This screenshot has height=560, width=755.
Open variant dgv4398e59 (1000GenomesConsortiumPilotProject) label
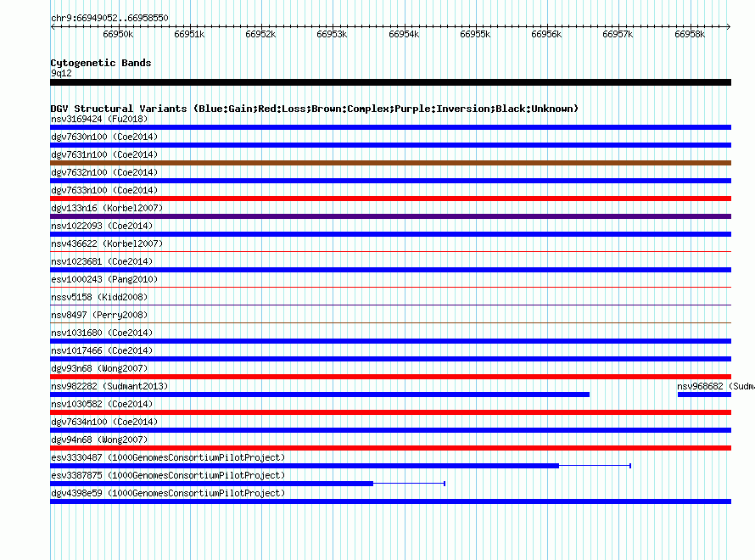[x=168, y=493]
